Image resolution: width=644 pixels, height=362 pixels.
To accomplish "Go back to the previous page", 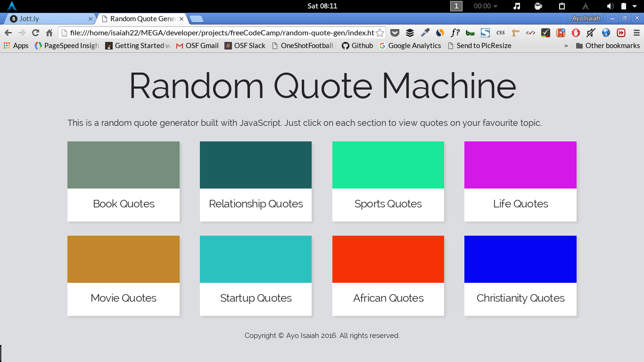I will [x=8, y=33].
